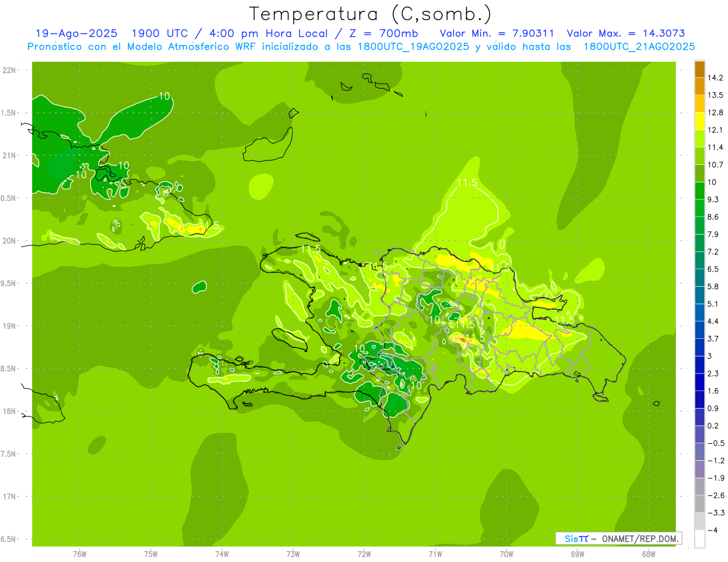The image size is (728, 562).
Task: Click the "0.2" colorbar value
Action: click(713, 426)
